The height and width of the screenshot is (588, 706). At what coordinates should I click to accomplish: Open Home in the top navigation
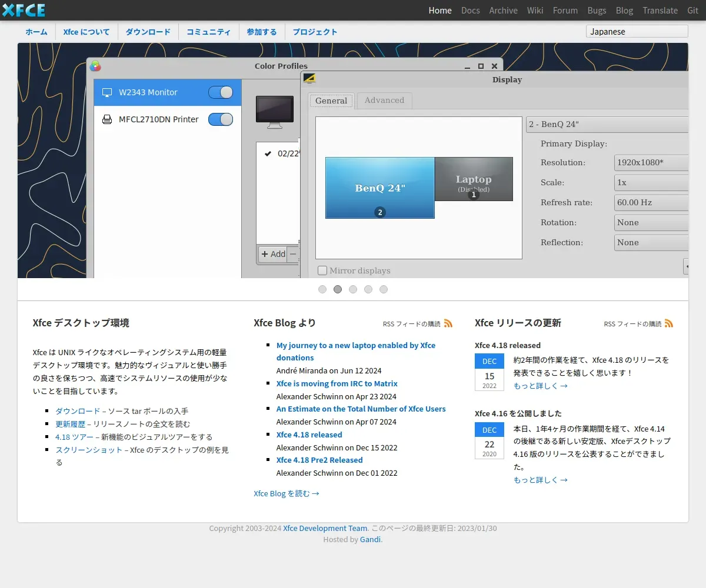click(x=440, y=11)
